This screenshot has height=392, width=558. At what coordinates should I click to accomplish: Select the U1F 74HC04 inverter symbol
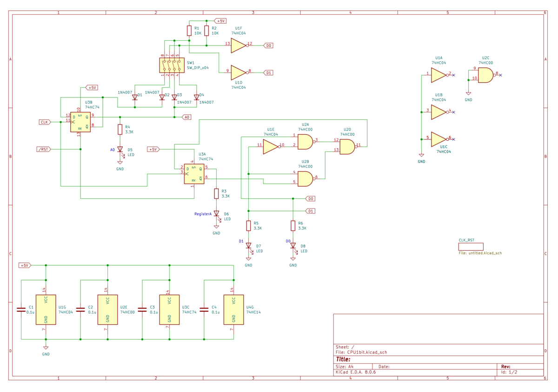coord(238,45)
